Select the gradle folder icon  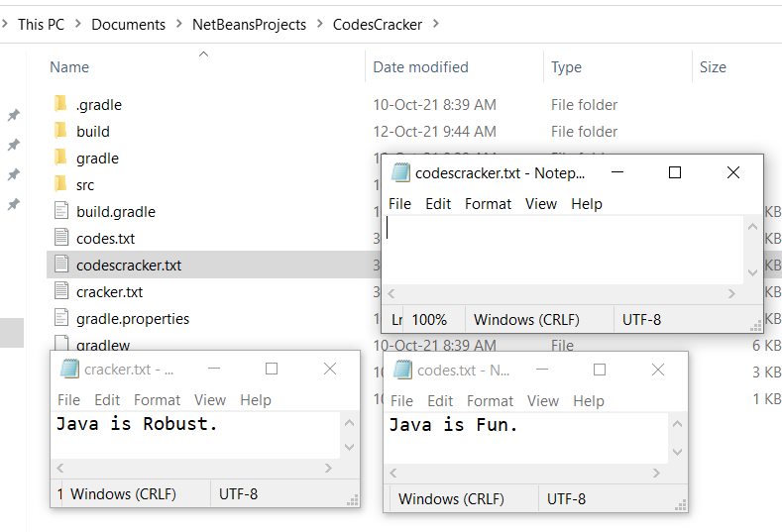59,158
